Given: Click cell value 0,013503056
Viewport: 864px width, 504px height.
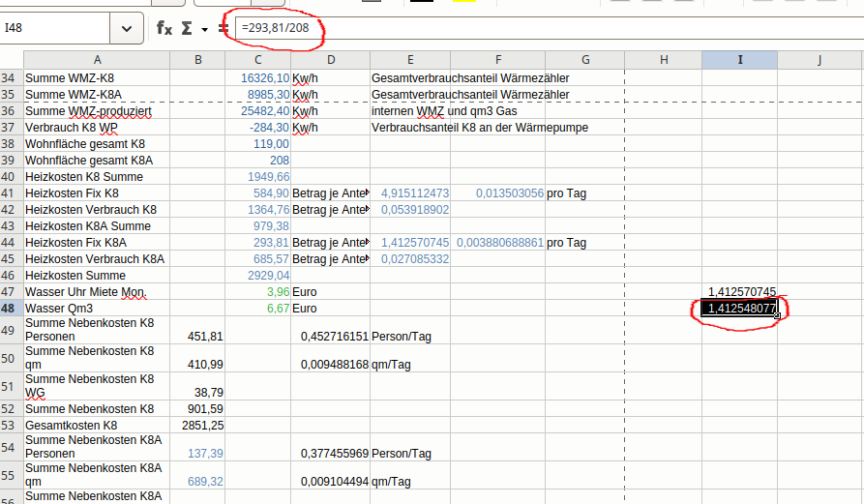Looking at the screenshot, I should coord(497,193).
